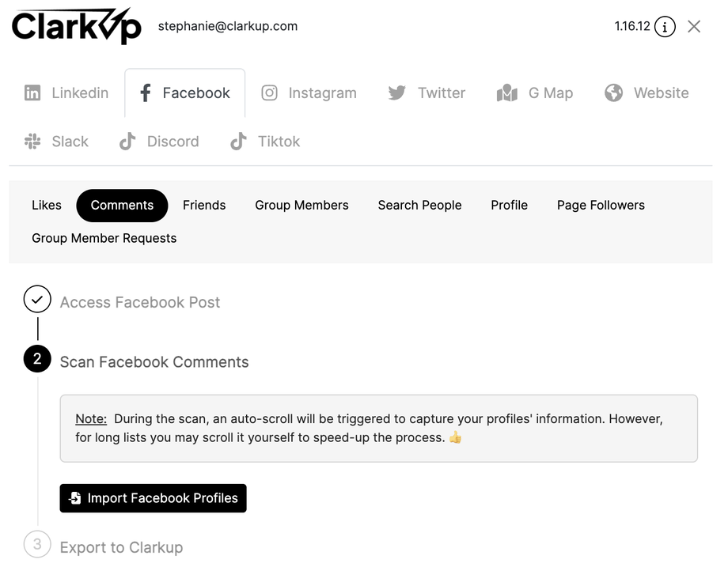Open Group Member Requests

[x=104, y=239]
